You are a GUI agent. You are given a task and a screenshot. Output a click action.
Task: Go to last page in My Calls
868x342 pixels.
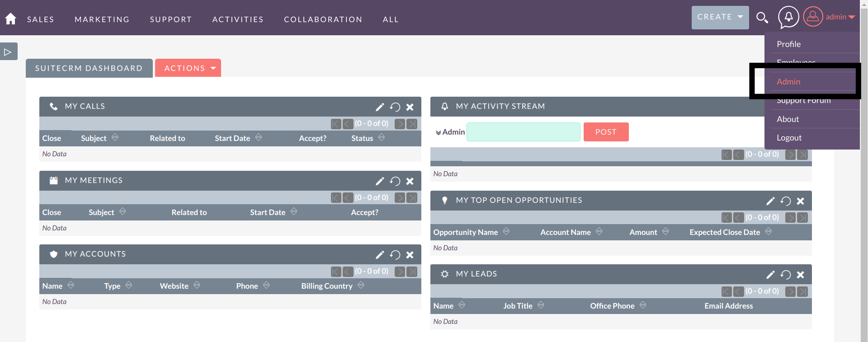[411, 124]
